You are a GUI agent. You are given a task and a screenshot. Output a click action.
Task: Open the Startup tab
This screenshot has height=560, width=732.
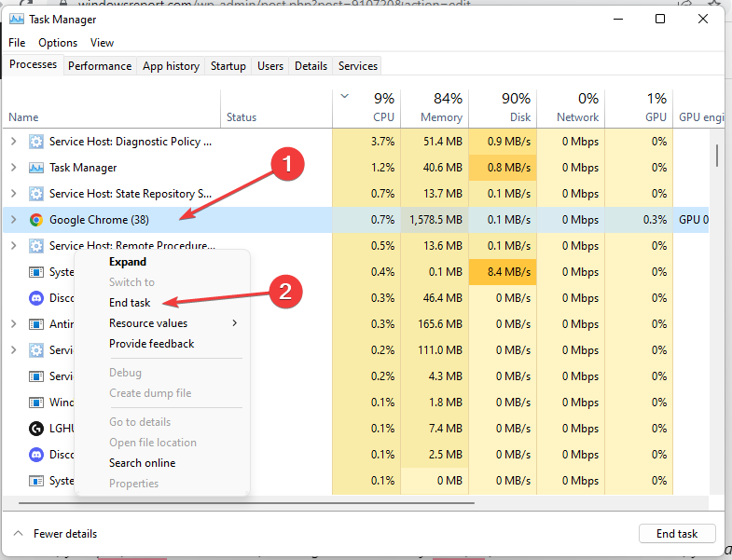click(x=228, y=66)
